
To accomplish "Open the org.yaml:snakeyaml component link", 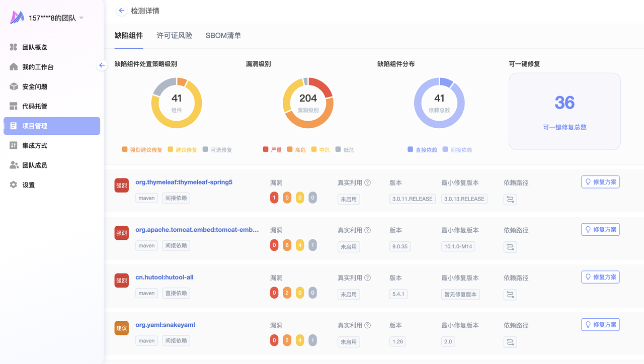I will pyautogui.click(x=165, y=325).
